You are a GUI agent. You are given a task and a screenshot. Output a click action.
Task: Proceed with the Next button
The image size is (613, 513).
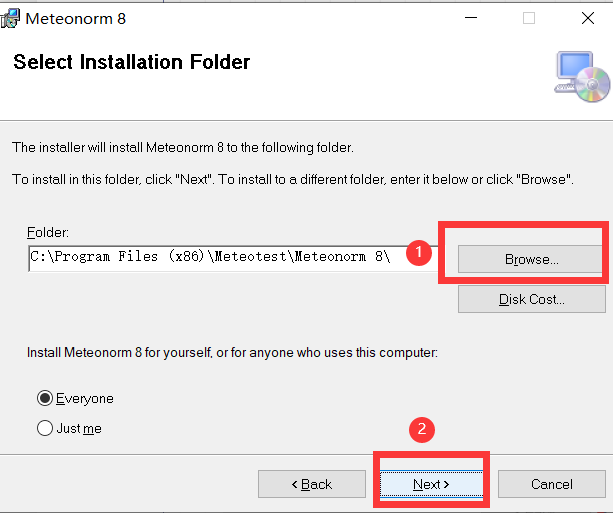point(431,484)
